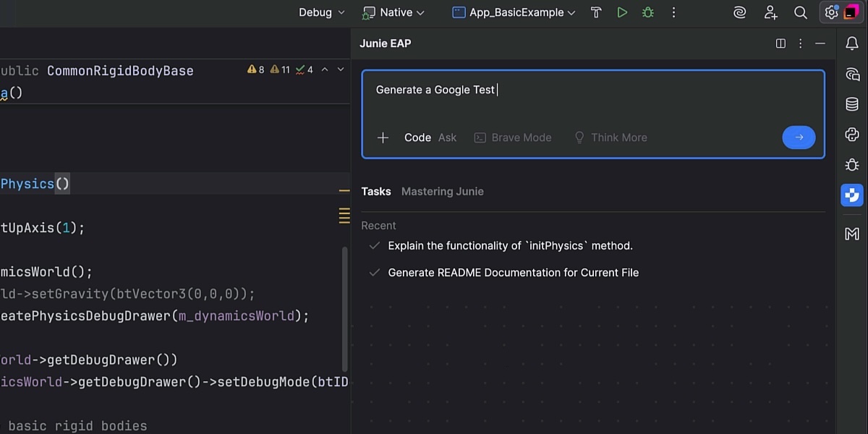The height and width of the screenshot is (434, 868).
Task: Open the Debug tool window in the right sidebar
Action: [x=852, y=165]
